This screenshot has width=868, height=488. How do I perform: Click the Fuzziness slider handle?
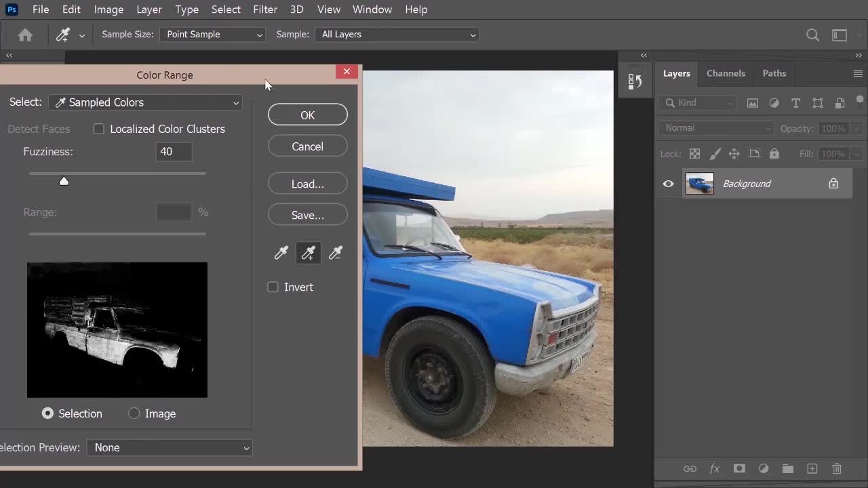[x=64, y=181]
